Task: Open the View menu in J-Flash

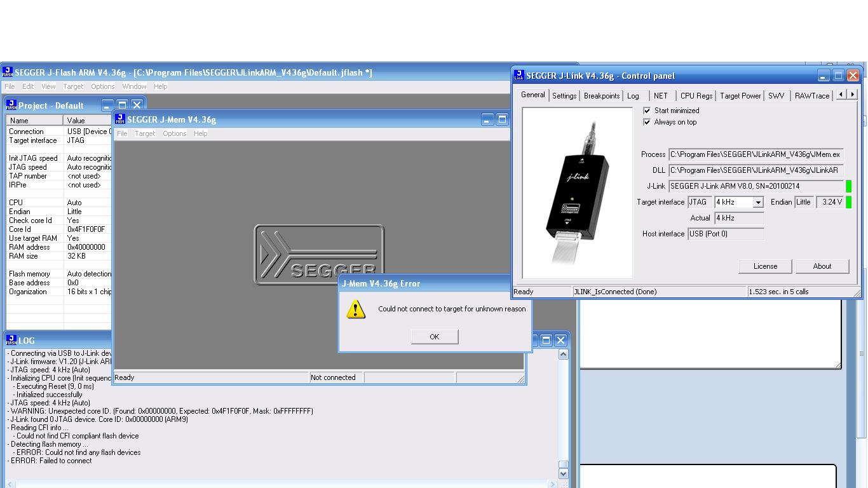Action: (x=48, y=86)
